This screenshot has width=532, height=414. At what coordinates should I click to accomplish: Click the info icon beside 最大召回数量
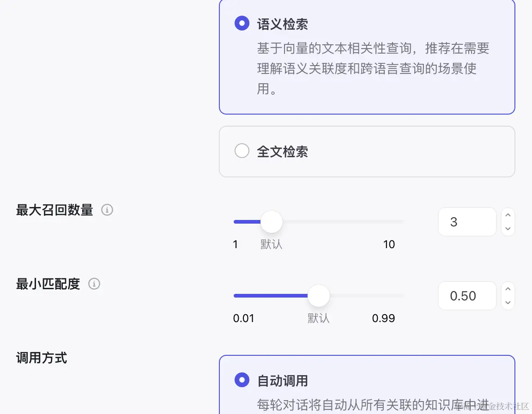107,210
